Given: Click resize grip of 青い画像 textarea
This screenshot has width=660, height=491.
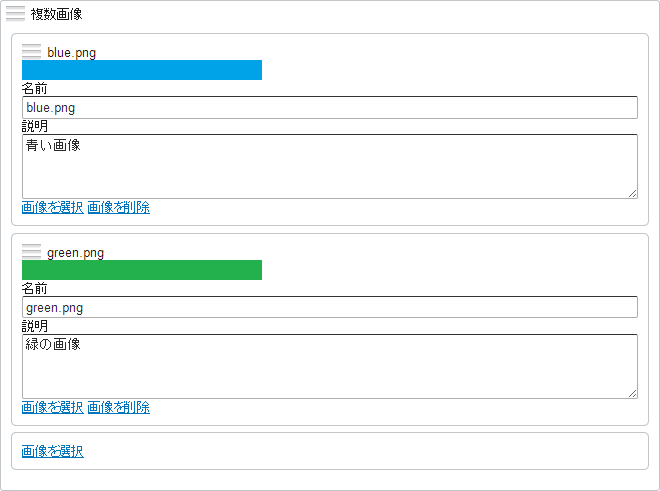Looking at the screenshot, I should [x=633, y=194].
